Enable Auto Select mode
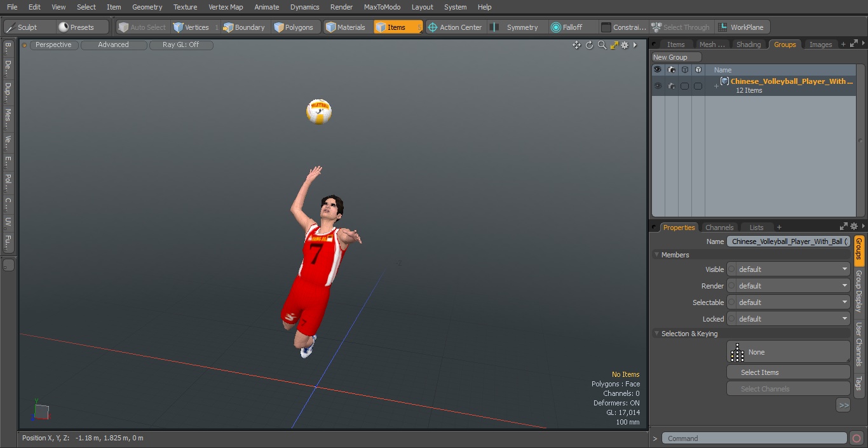Image resolution: width=868 pixels, height=448 pixels. [x=142, y=27]
